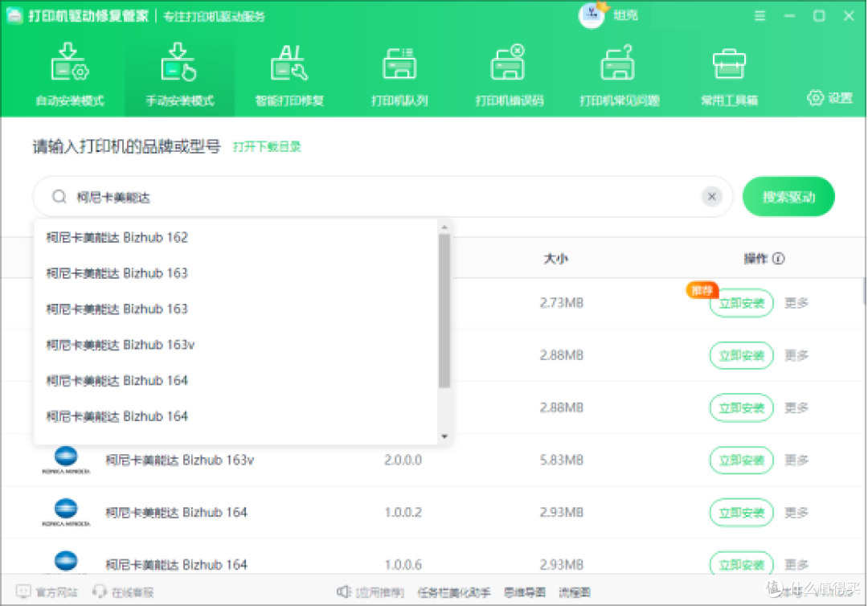Open 官方网站 official website

point(47,592)
